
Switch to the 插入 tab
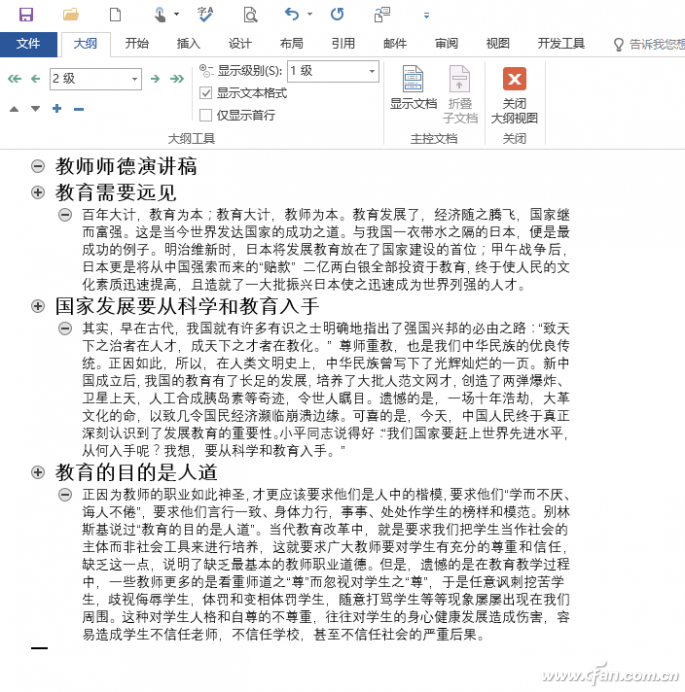click(x=188, y=44)
